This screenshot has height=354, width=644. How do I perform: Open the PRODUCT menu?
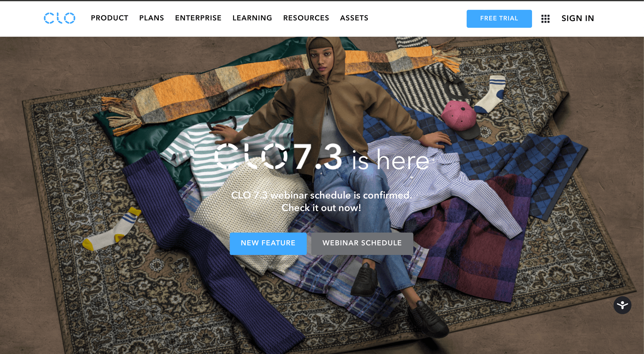tap(109, 18)
